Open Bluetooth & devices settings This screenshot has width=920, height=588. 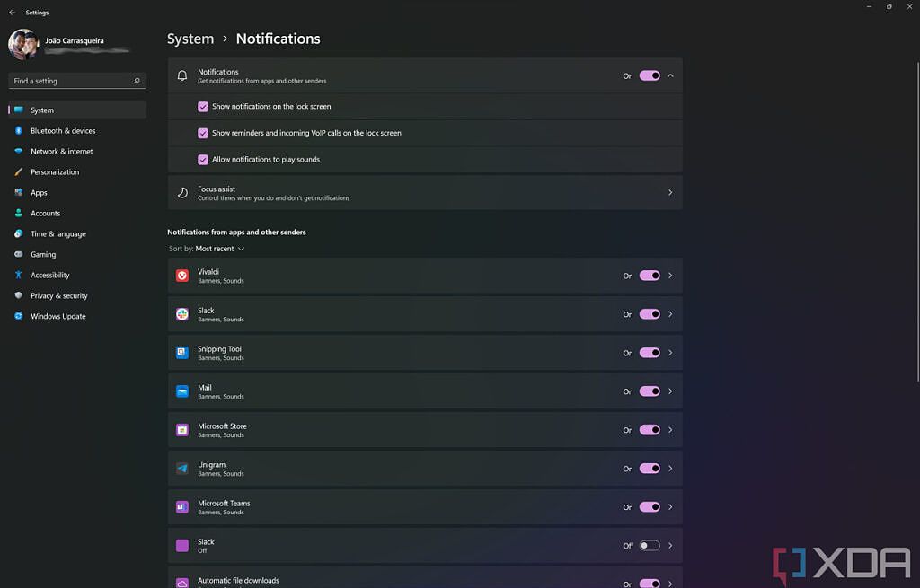[x=63, y=131]
